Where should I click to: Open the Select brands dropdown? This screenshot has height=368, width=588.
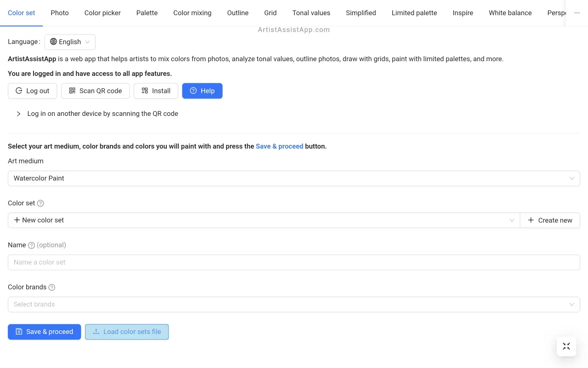click(294, 305)
